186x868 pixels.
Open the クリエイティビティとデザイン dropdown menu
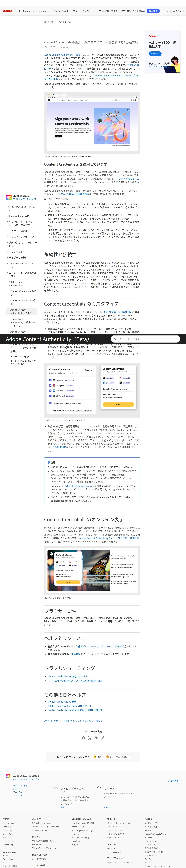33,11
